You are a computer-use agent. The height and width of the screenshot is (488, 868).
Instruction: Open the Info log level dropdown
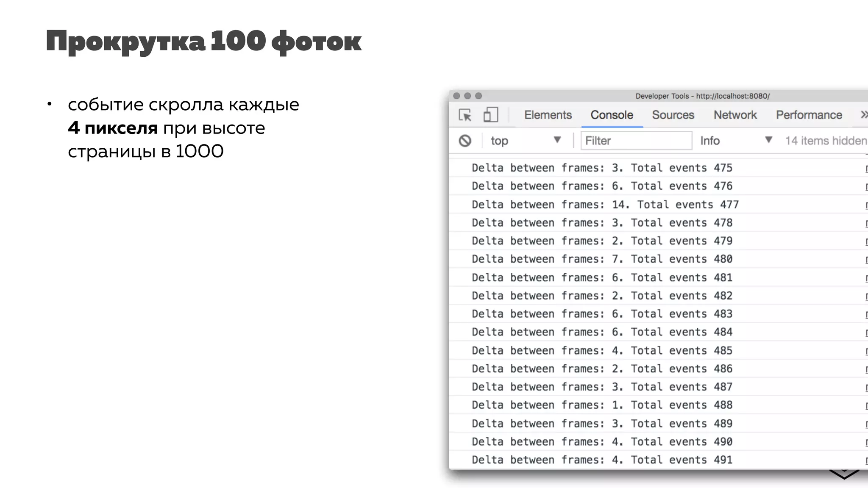736,141
